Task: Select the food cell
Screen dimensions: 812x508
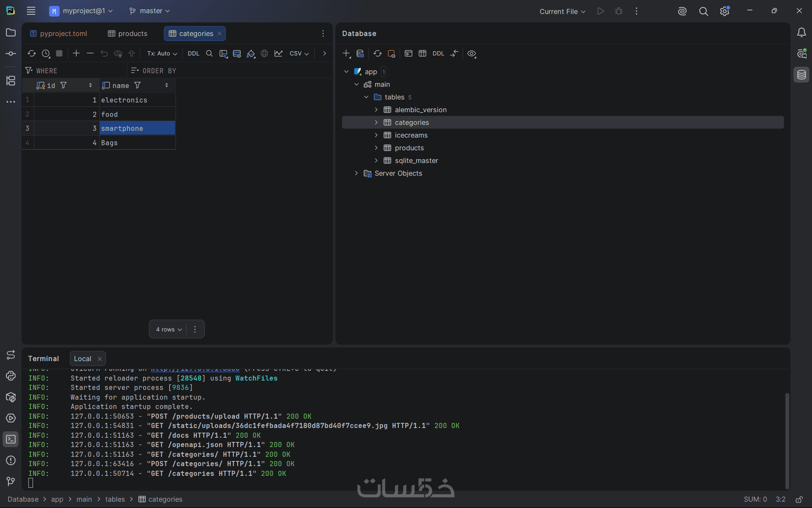Action: click(x=137, y=114)
